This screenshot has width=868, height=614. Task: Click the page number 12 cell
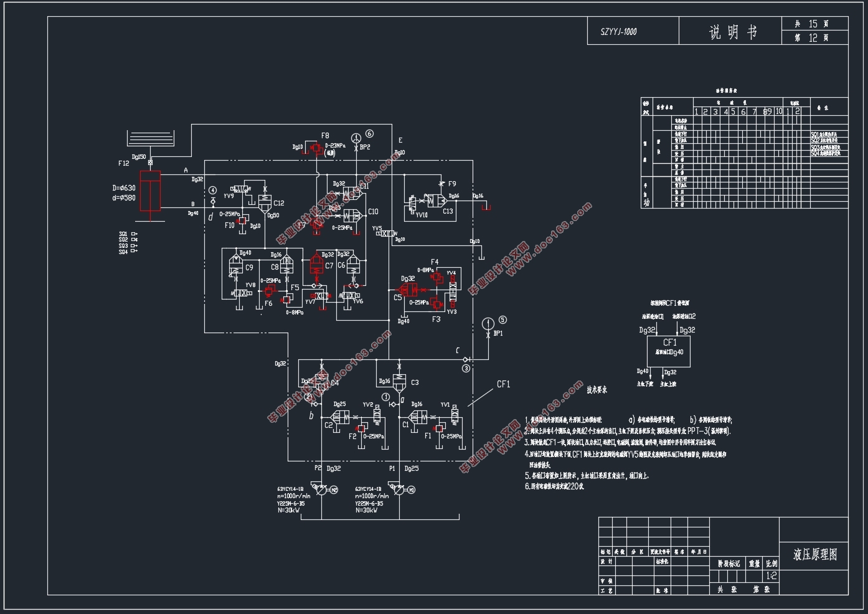815,38
